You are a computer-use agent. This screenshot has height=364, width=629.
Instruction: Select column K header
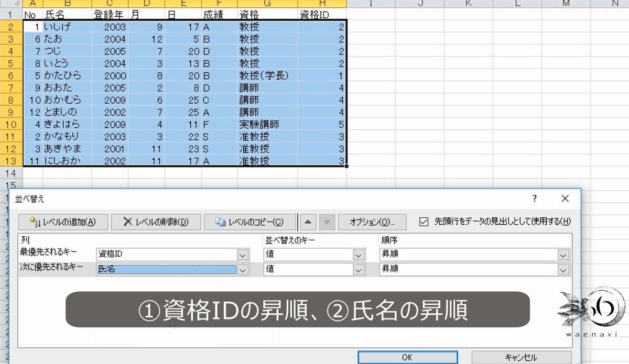pyautogui.click(x=468, y=4)
